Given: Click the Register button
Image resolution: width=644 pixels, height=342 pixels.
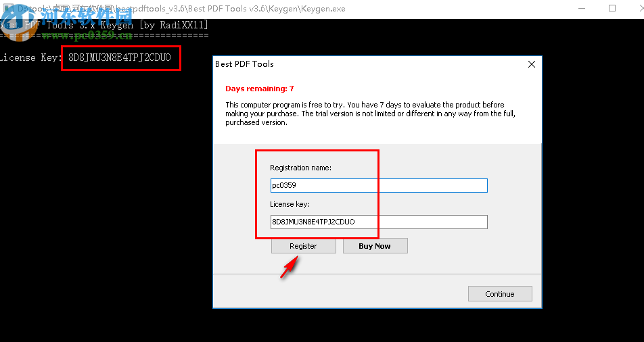Looking at the screenshot, I should click(303, 246).
